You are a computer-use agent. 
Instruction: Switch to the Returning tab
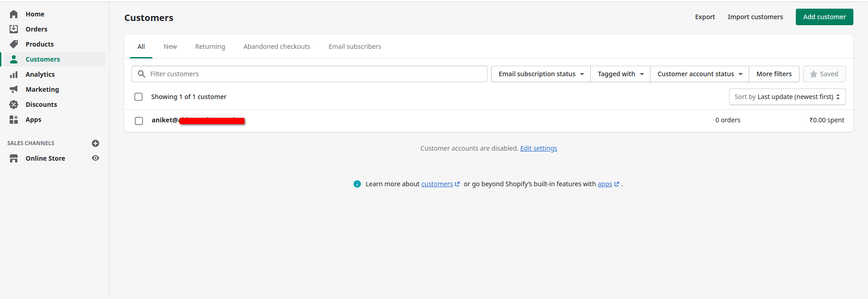(210, 47)
